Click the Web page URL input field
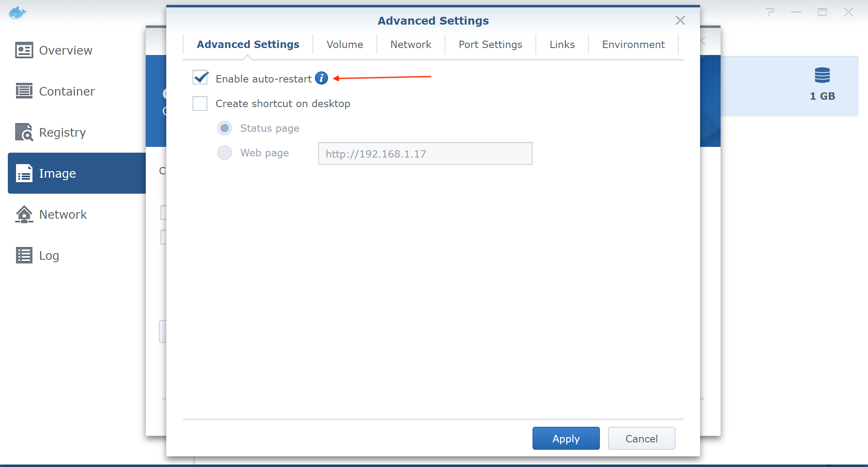 coord(425,153)
